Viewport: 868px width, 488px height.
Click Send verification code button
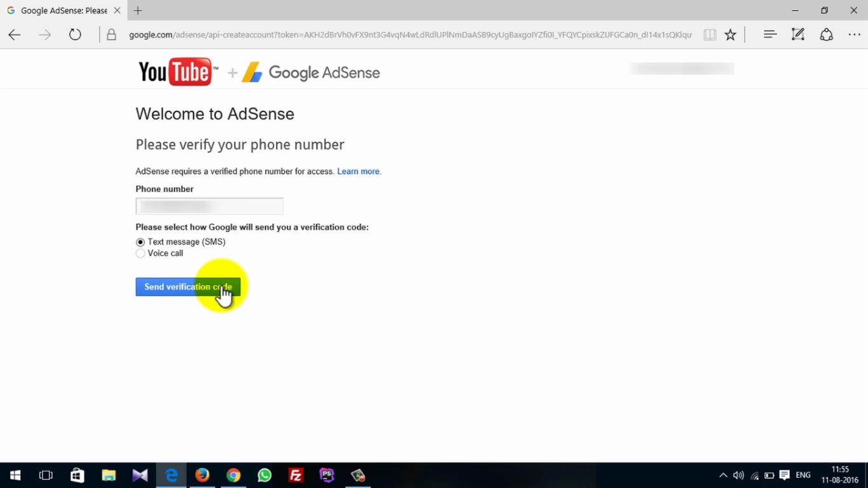[x=188, y=287]
